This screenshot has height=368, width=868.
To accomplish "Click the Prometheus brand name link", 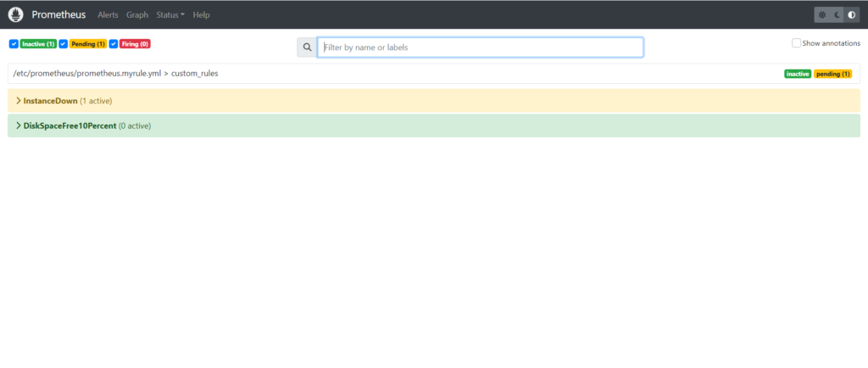I will click(x=58, y=15).
